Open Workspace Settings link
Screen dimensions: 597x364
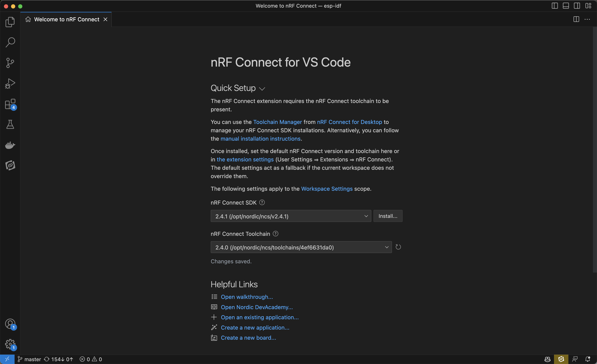(x=327, y=189)
